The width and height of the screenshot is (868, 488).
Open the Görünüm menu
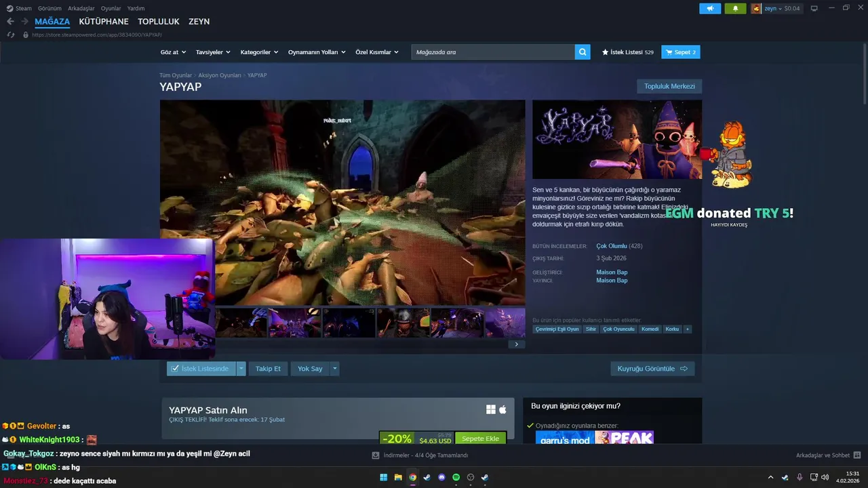pyautogui.click(x=50, y=8)
